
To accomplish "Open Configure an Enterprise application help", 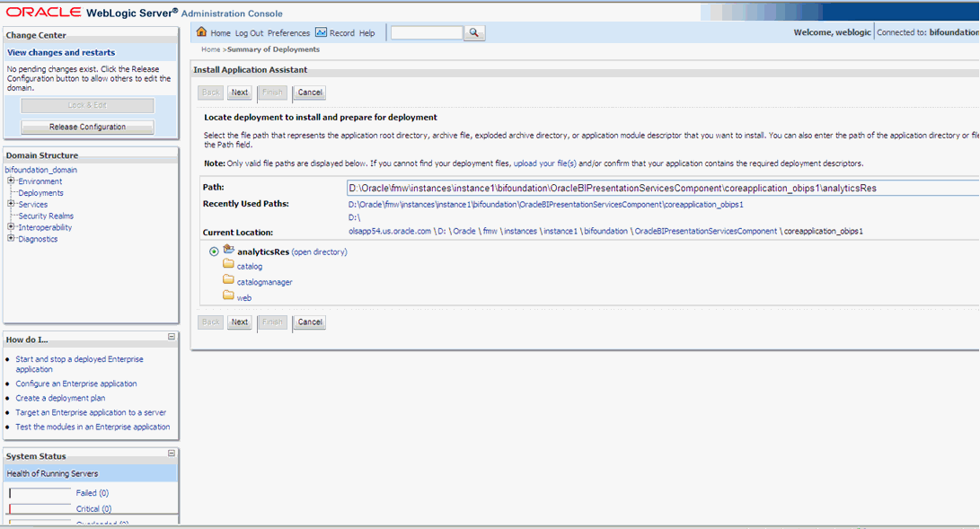I will (76, 384).
